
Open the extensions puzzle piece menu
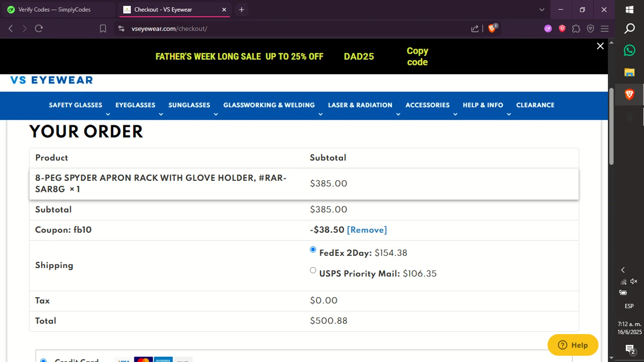(x=576, y=29)
